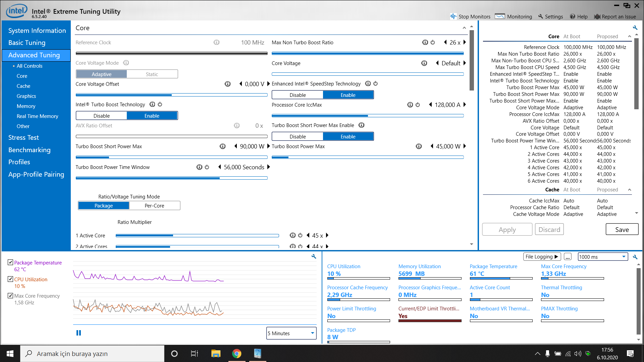Uncheck the Package Temperature checkbox

(x=10, y=262)
